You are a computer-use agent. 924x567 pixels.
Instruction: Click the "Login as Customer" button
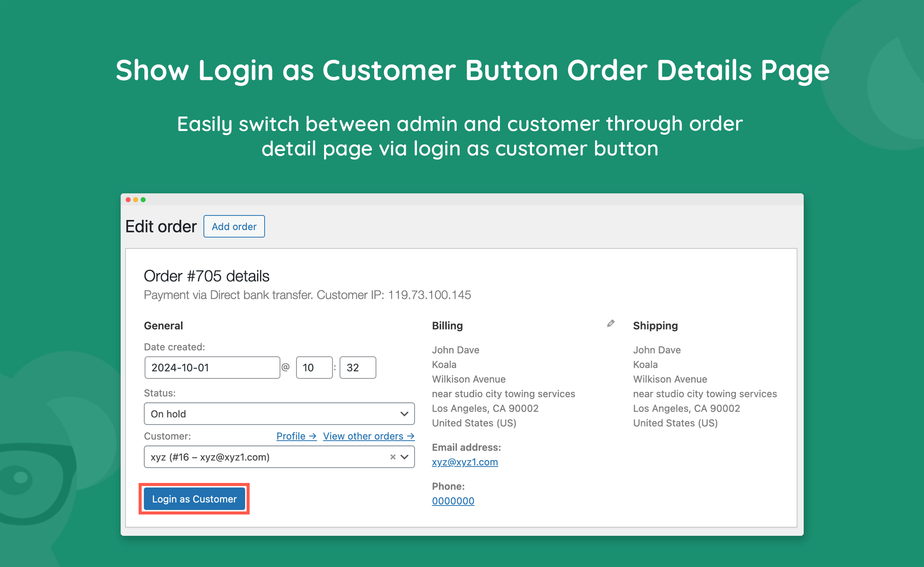pos(194,499)
